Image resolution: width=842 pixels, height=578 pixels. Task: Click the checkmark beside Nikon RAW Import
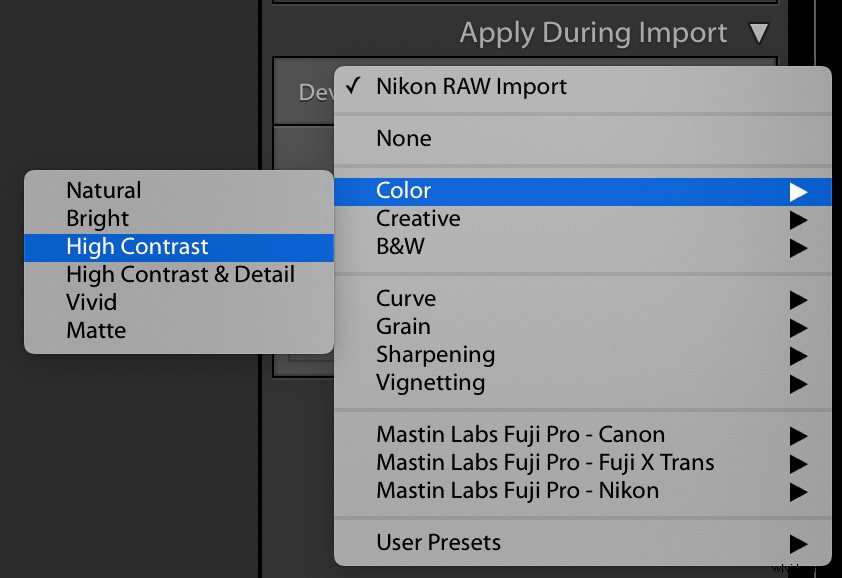pos(353,87)
